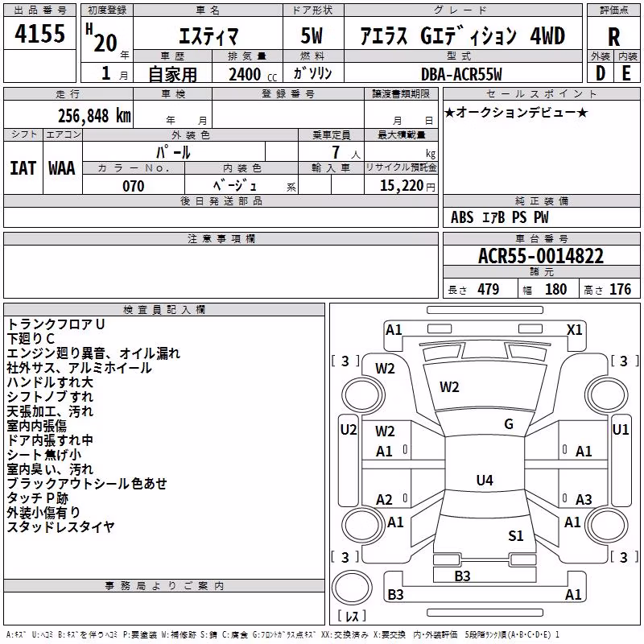The image size is (644, 644).
Task: Select the note スタッドレスタイヤ
Action: (x=60, y=526)
